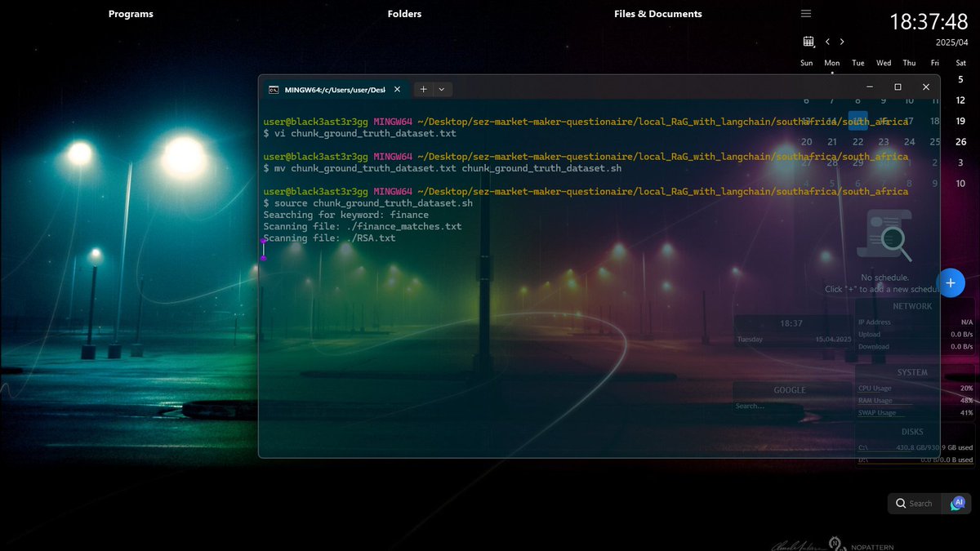This screenshot has width=980, height=551.
Task: Click the IP Address value N/A
Action: point(967,322)
